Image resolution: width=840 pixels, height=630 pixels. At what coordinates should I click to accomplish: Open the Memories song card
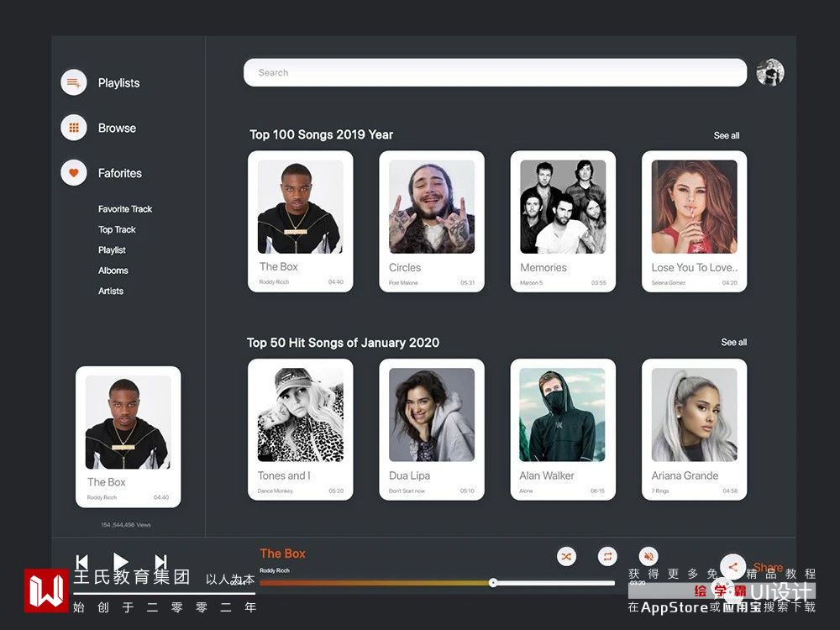(563, 221)
